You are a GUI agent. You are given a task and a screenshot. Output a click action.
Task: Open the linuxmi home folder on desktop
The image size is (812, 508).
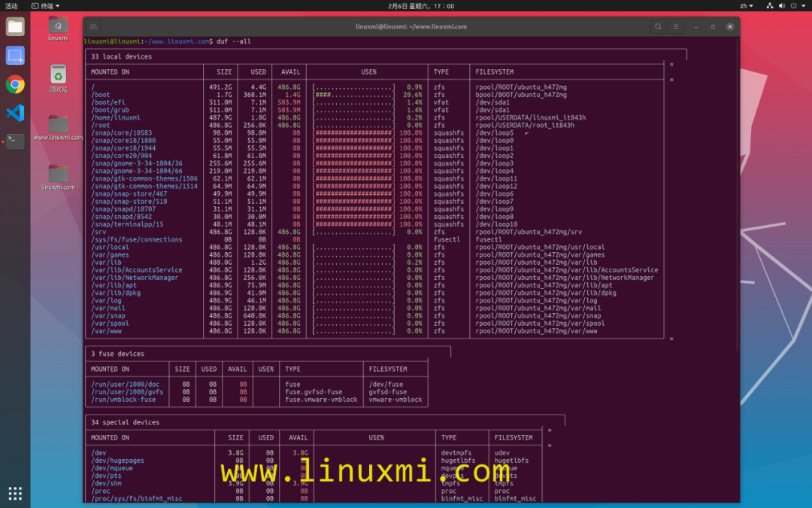[x=58, y=28]
